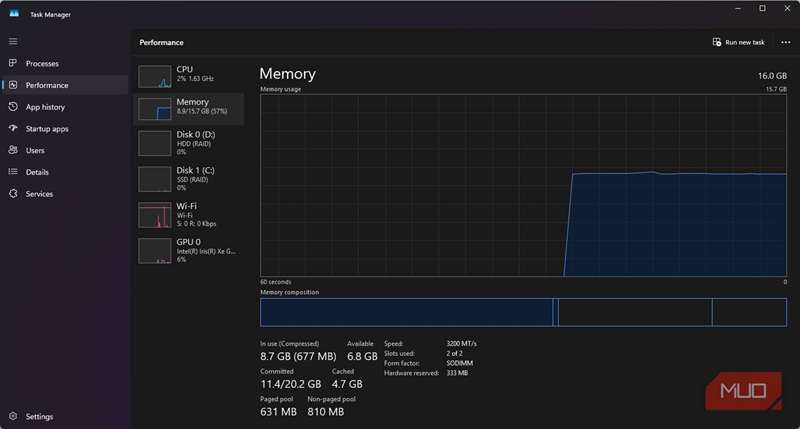The width and height of the screenshot is (800, 429).
Task: Open the three-dot more options menu
Action: point(785,43)
